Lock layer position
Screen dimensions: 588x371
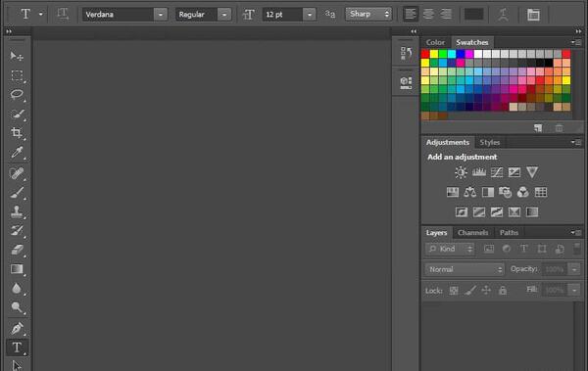(x=486, y=291)
